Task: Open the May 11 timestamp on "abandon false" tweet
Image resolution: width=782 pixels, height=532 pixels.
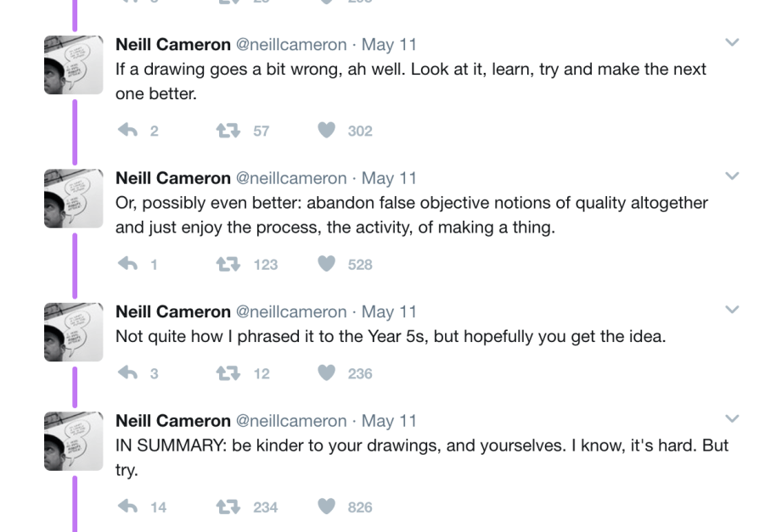Action: 389,178
